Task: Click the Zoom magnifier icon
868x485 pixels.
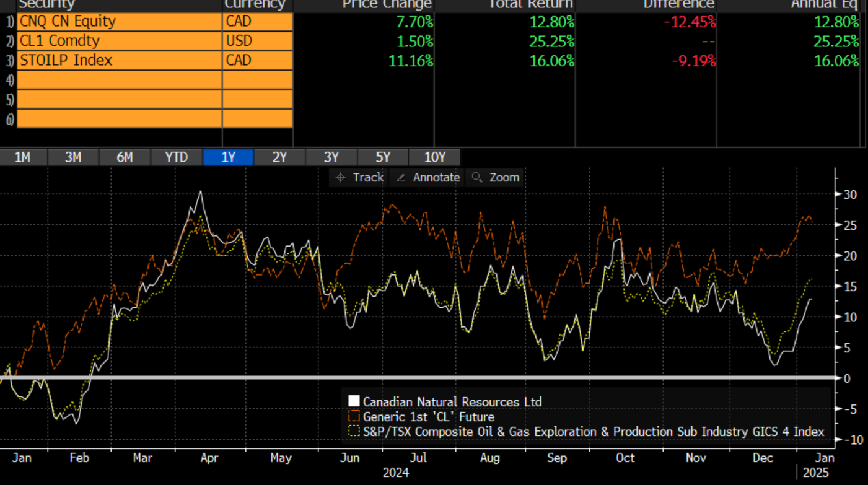Action: coord(476,178)
